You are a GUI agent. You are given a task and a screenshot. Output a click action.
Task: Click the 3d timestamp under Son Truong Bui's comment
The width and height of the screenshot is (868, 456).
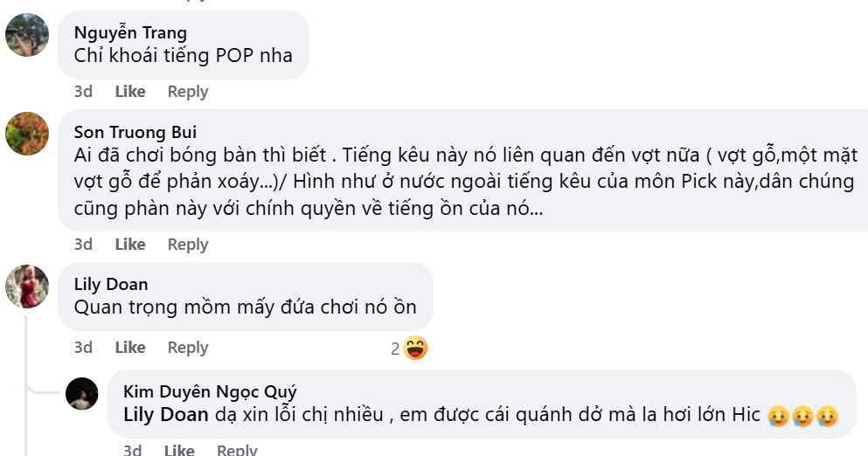click(83, 244)
